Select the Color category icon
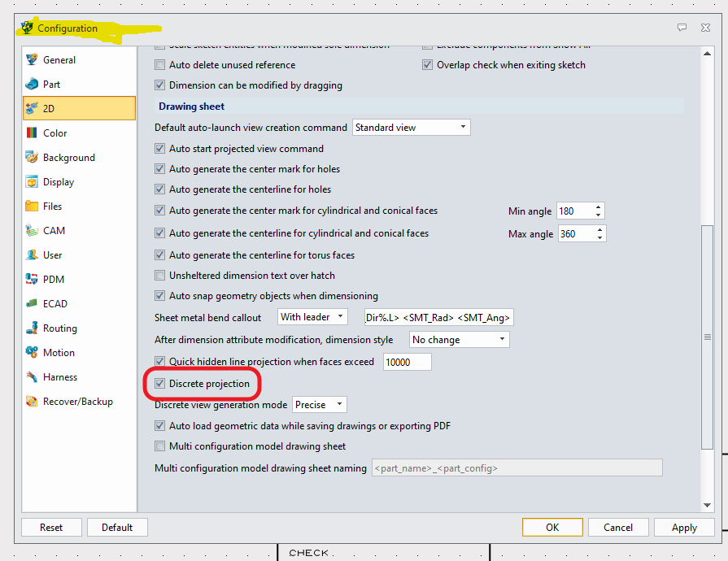 click(x=32, y=133)
